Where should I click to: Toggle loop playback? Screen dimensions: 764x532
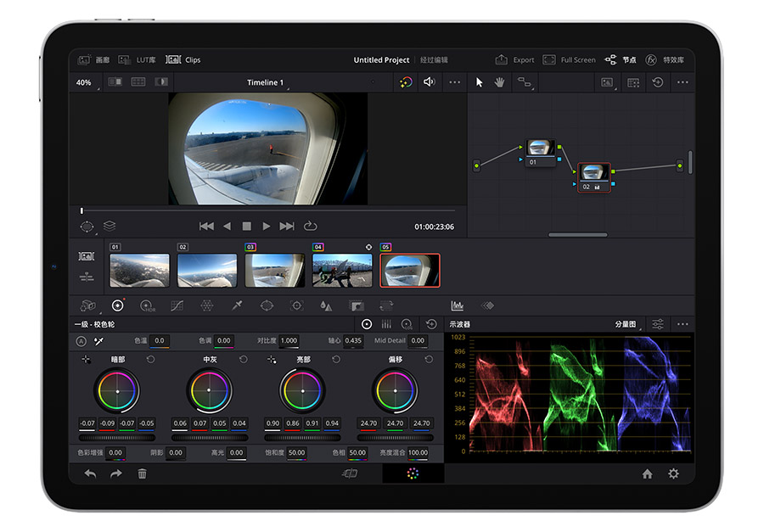(311, 226)
